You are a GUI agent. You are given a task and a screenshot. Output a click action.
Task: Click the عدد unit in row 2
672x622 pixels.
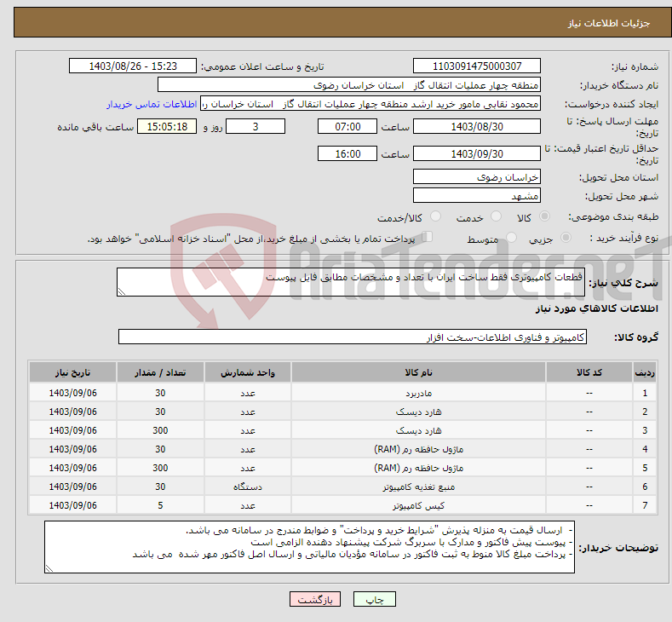248,412
